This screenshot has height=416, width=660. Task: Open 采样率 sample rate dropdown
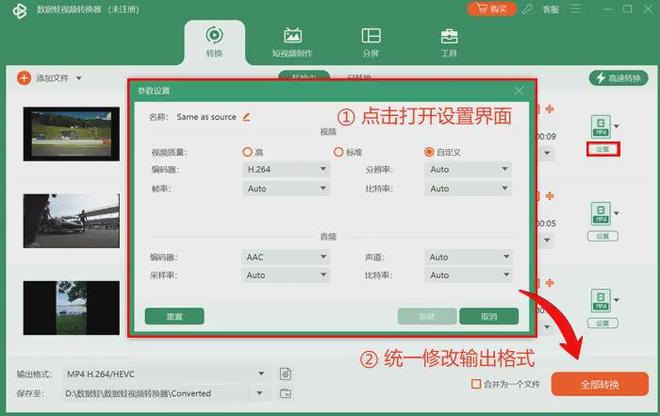(286, 275)
